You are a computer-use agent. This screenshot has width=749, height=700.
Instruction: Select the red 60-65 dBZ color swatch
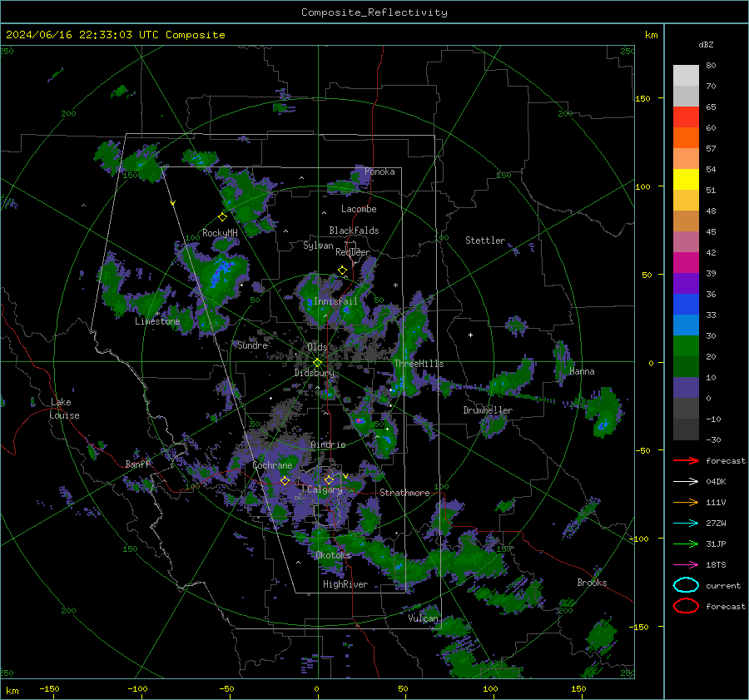(686, 117)
